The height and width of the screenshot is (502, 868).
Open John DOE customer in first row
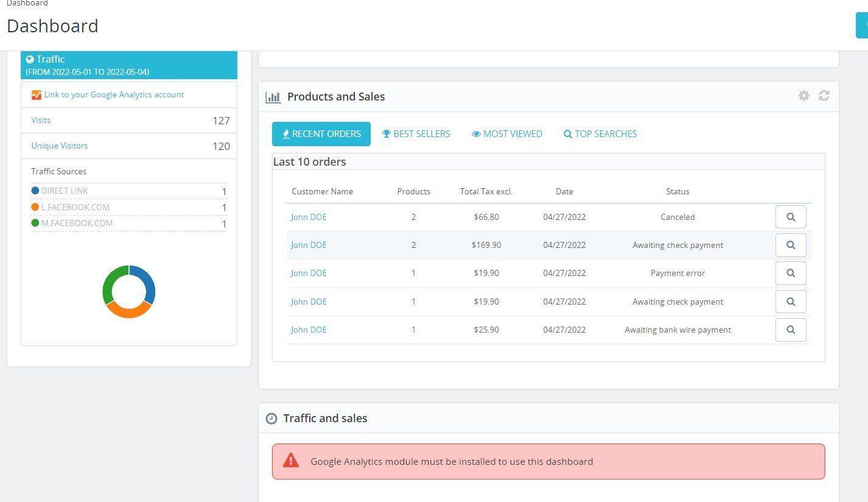[309, 217]
